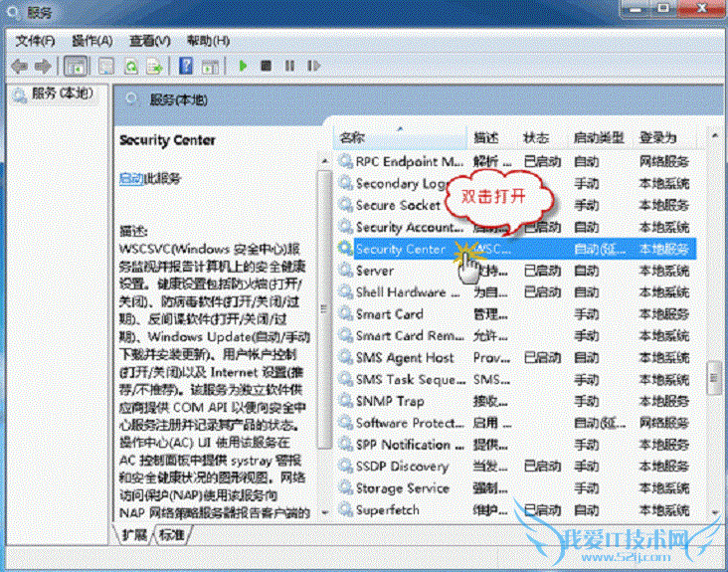This screenshot has height=572, width=728.
Task: Click the gear icon beside Smart Card
Action: pos(345,314)
